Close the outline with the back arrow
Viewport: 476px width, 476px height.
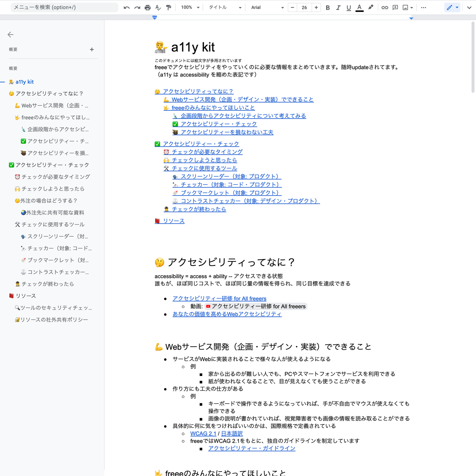click(10, 35)
